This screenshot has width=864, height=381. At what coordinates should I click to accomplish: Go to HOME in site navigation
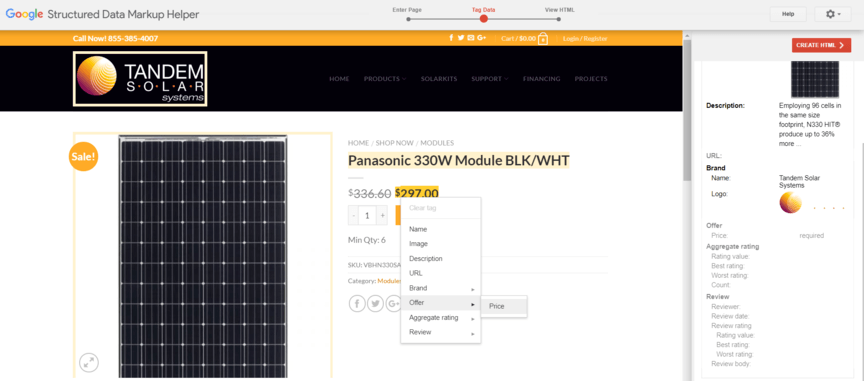click(339, 79)
